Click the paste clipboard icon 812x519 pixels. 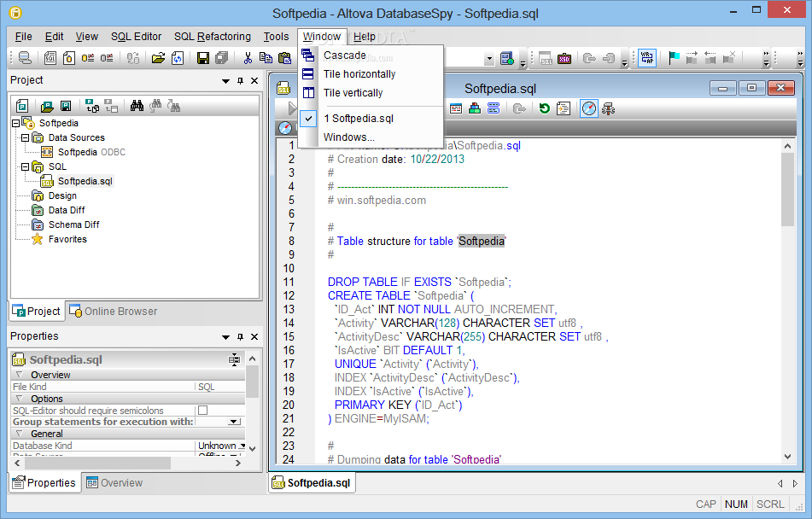[284, 57]
